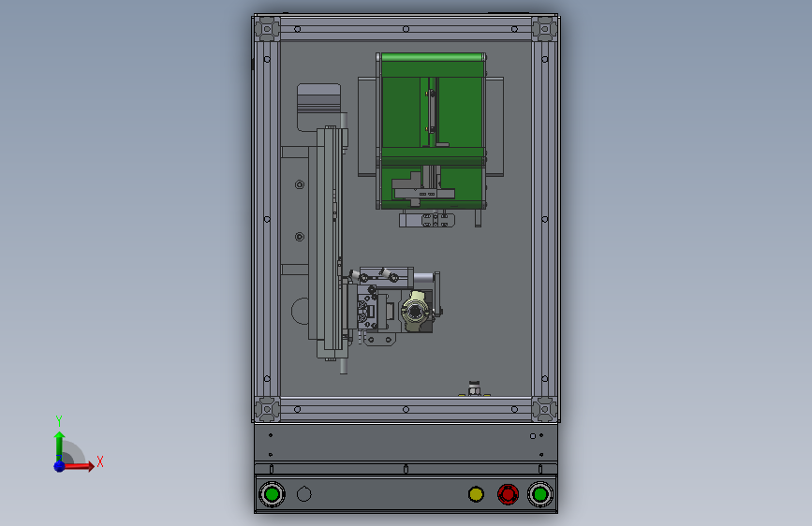Select the motor housing atop the linear slide
Screen dimensions: 812x526
[x=318, y=106]
